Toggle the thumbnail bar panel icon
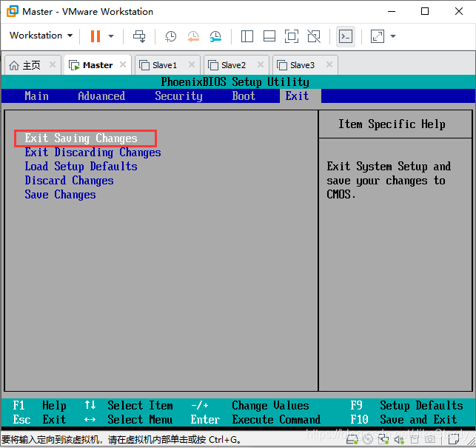 click(269, 36)
